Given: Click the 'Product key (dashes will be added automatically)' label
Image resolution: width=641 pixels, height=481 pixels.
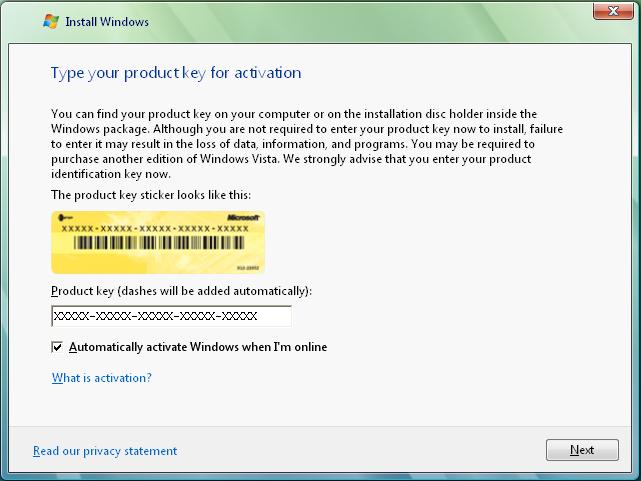Looking at the screenshot, I should point(181,291).
